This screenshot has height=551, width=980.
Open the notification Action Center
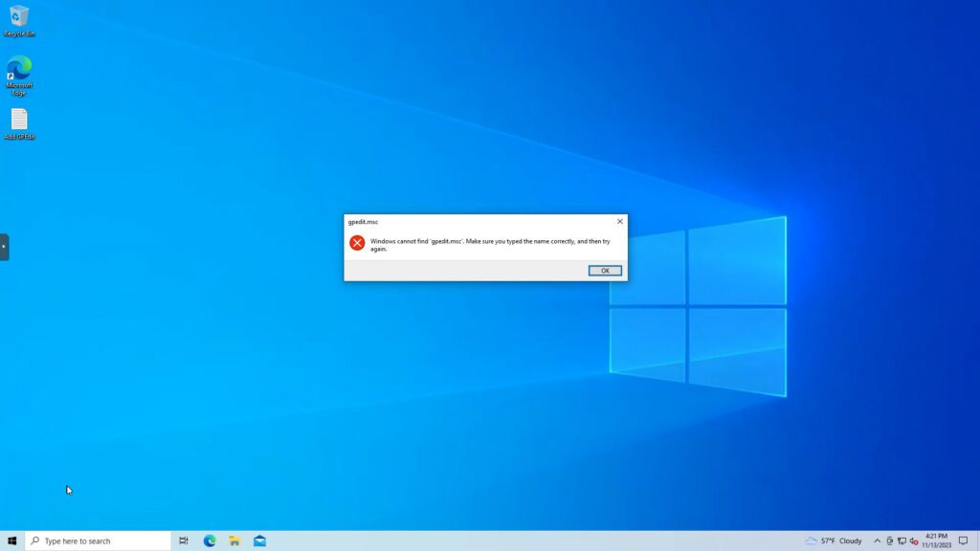pyautogui.click(x=964, y=540)
